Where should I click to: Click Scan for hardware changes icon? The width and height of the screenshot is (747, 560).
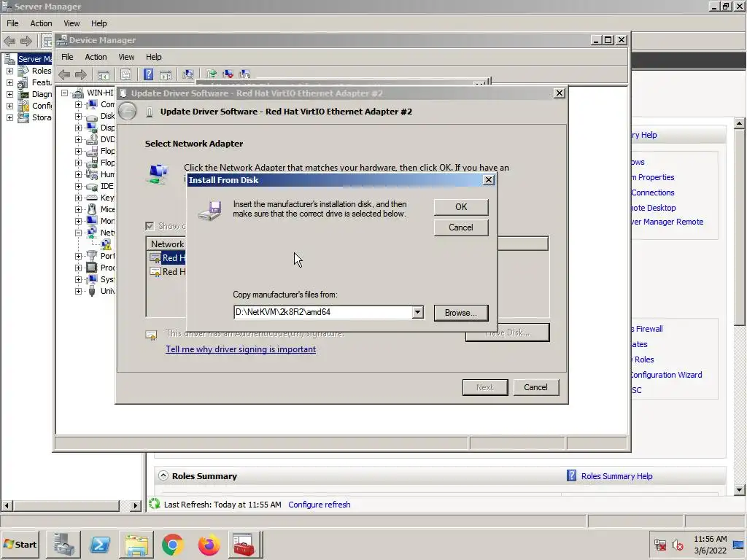188,74
